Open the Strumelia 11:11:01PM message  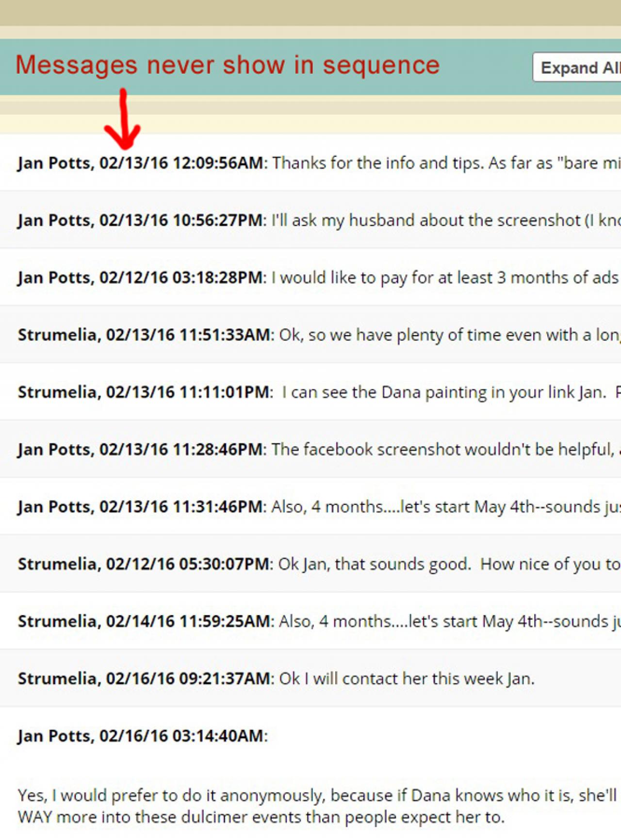coord(145,392)
